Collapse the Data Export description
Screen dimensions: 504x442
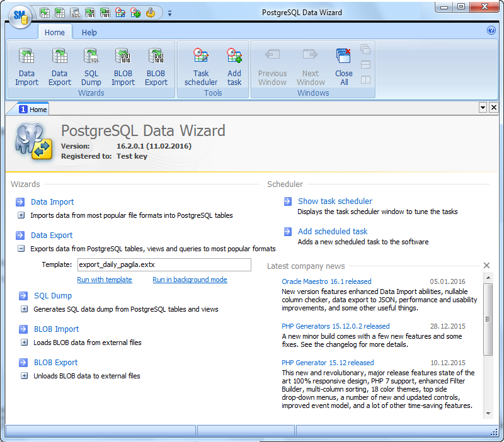(20, 248)
